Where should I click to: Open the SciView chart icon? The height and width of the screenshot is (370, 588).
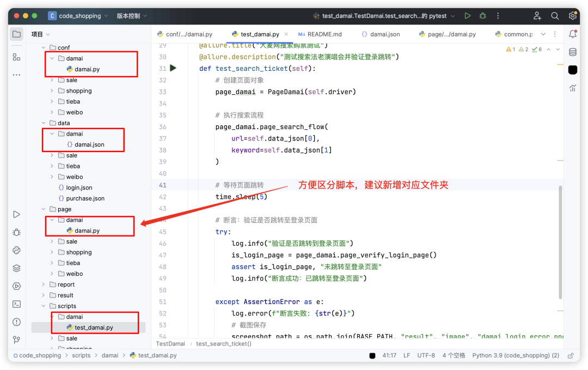pos(573,88)
